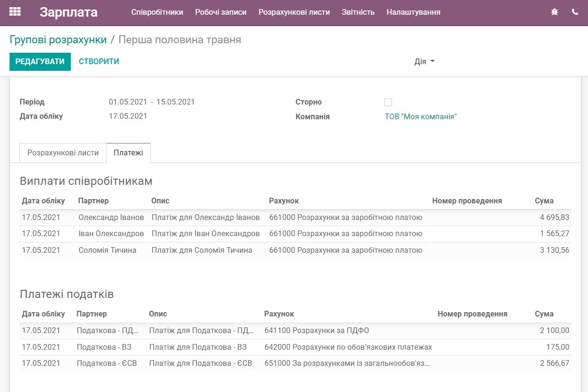Open the Дія dropdown

tap(423, 61)
